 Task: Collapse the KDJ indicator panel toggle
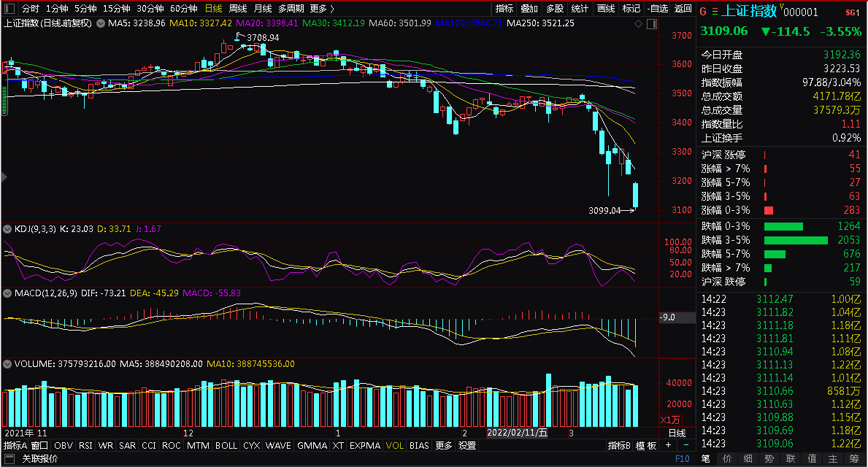coord(8,229)
